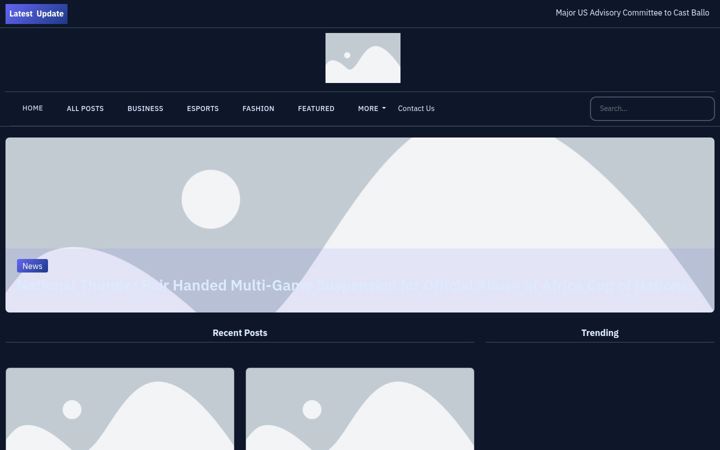Click the Recent Posts heading
Image resolution: width=720 pixels, height=450 pixels.
tap(240, 333)
